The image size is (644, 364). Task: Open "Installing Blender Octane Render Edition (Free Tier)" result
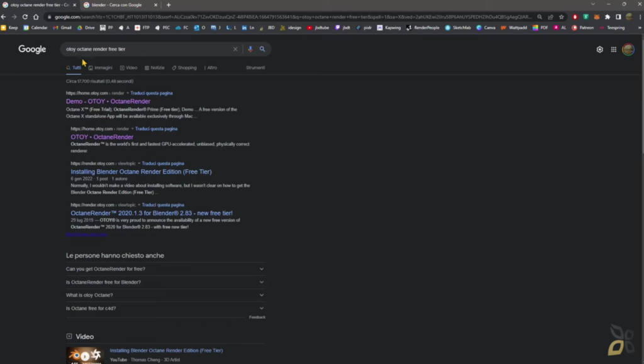point(142,172)
